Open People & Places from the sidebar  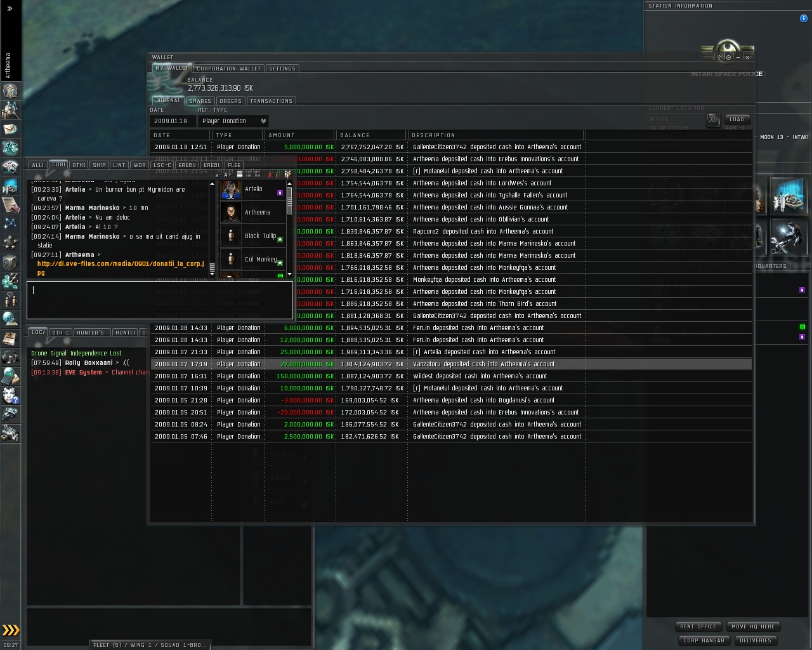[10, 110]
